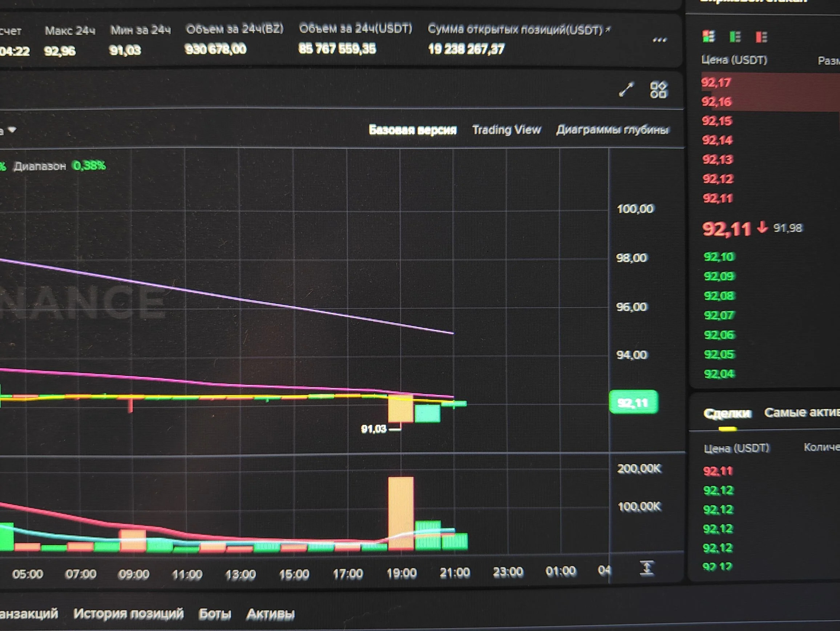Viewport: 840px width, 631px height.
Task: Click large last price 92,11 in order book
Action: click(x=726, y=229)
